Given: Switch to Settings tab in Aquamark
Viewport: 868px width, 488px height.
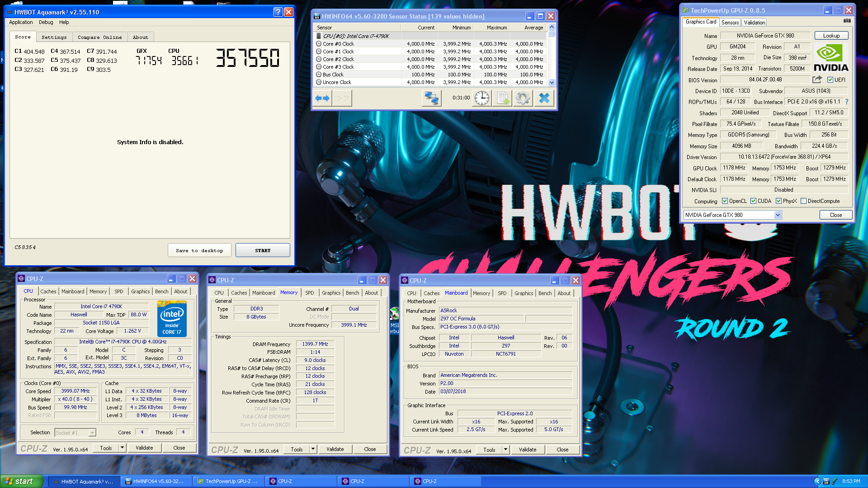Looking at the screenshot, I should pyautogui.click(x=54, y=37).
